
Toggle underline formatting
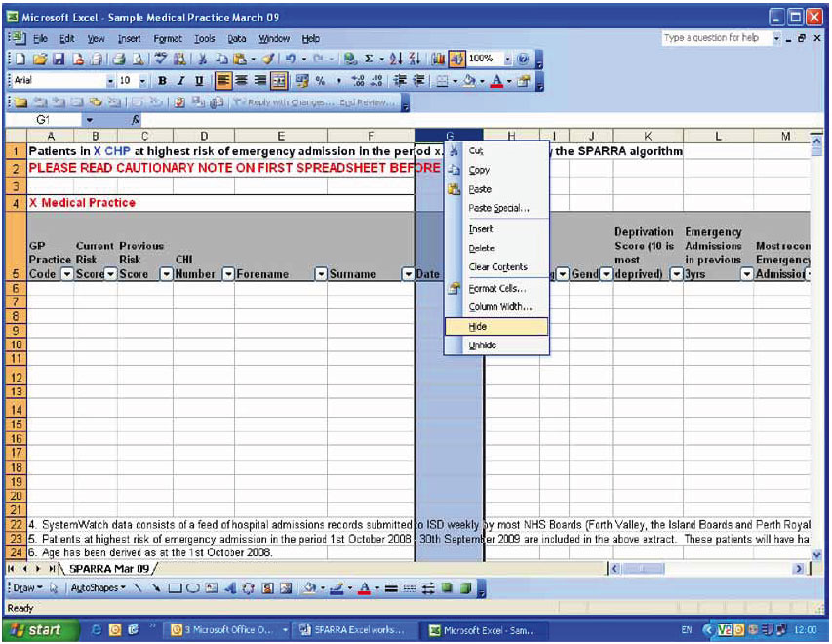pos(199,81)
